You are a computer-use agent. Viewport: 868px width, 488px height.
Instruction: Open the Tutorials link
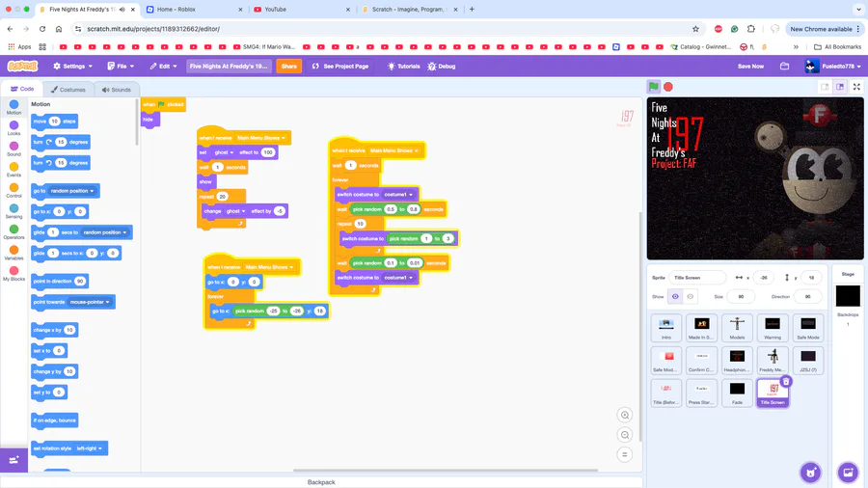click(x=403, y=66)
